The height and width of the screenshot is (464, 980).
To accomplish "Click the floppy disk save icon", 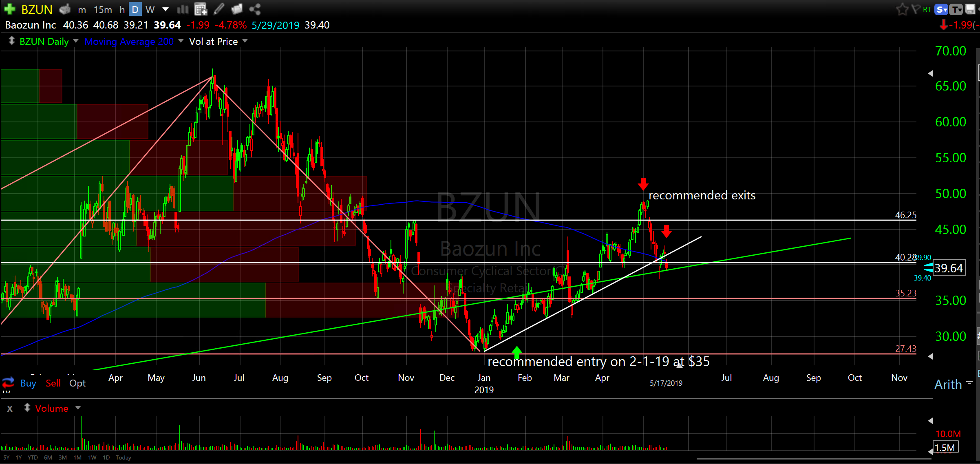I will pos(971,9).
